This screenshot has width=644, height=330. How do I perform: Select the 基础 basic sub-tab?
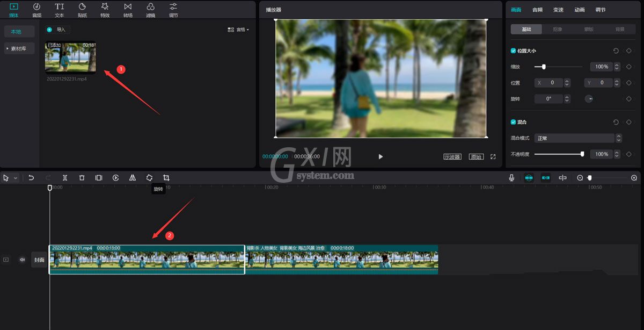(526, 29)
